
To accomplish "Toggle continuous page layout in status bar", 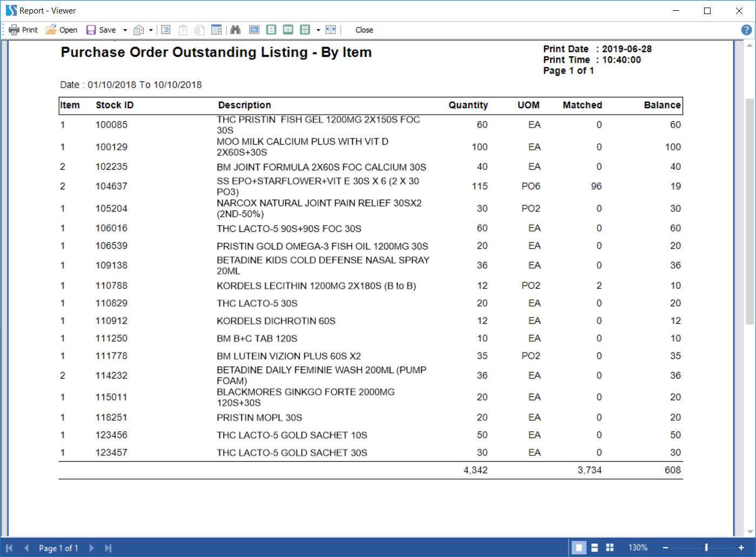I will click(x=594, y=548).
